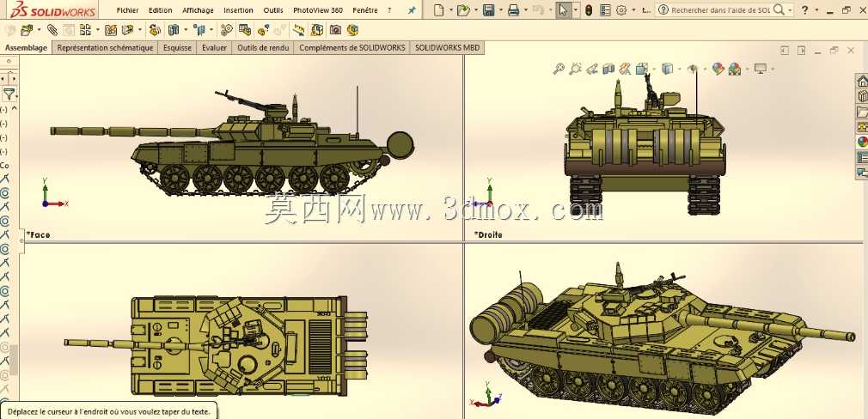Click the Help question mark button

click(805, 10)
